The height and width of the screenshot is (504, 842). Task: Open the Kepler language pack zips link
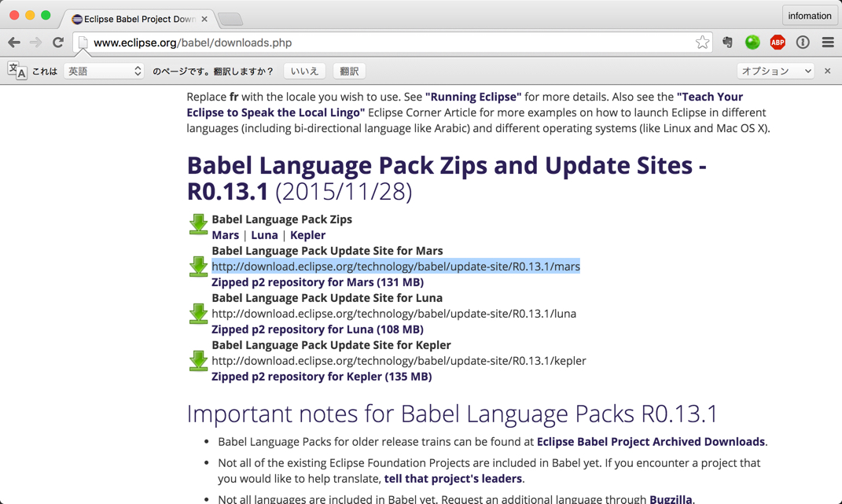(x=307, y=235)
